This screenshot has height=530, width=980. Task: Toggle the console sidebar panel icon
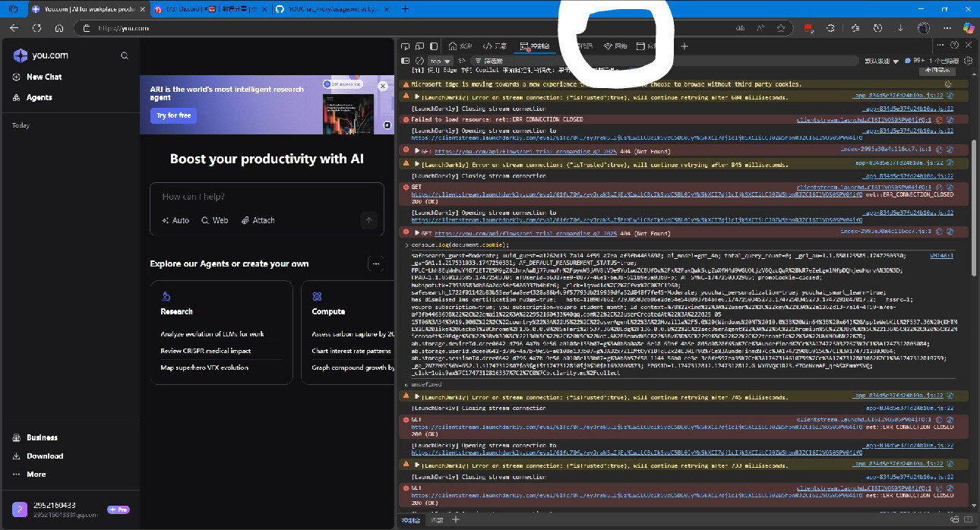(x=406, y=61)
